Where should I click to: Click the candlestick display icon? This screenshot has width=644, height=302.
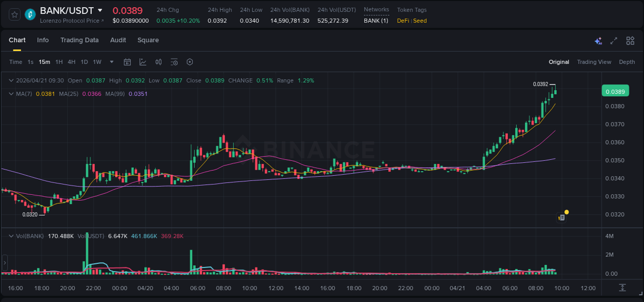tap(159, 62)
